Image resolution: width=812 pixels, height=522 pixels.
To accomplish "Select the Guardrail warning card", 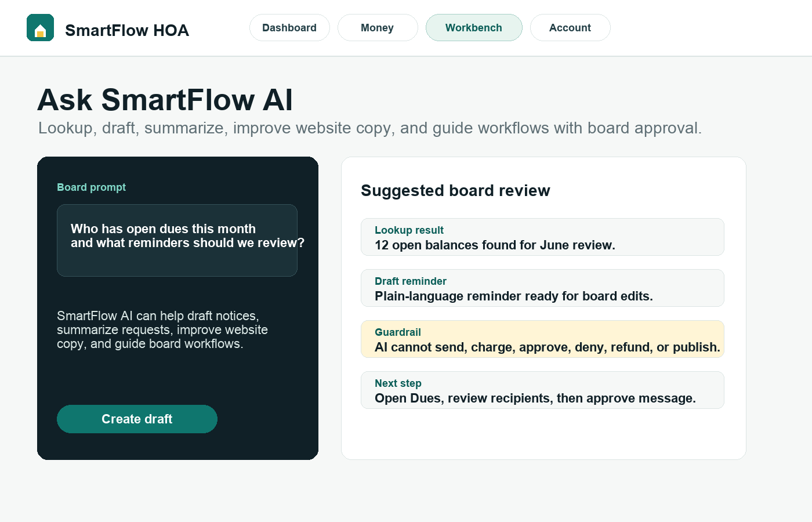I will click(542, 339).
